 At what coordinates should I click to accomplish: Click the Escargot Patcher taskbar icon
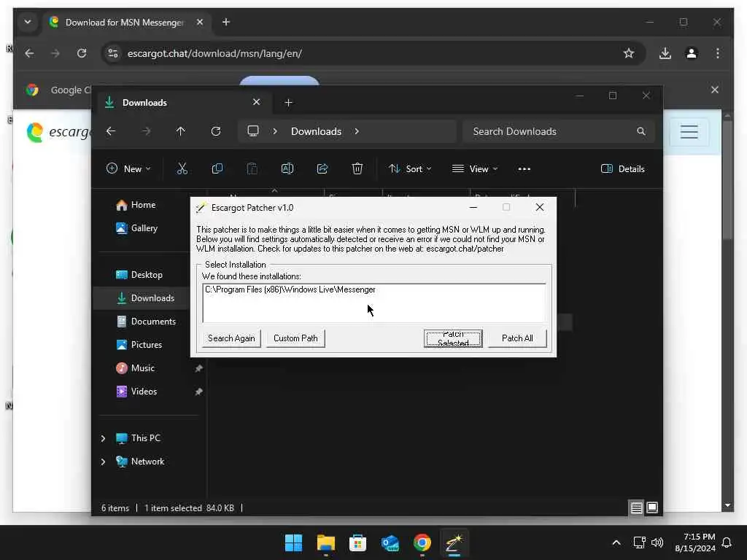[454, 542]
